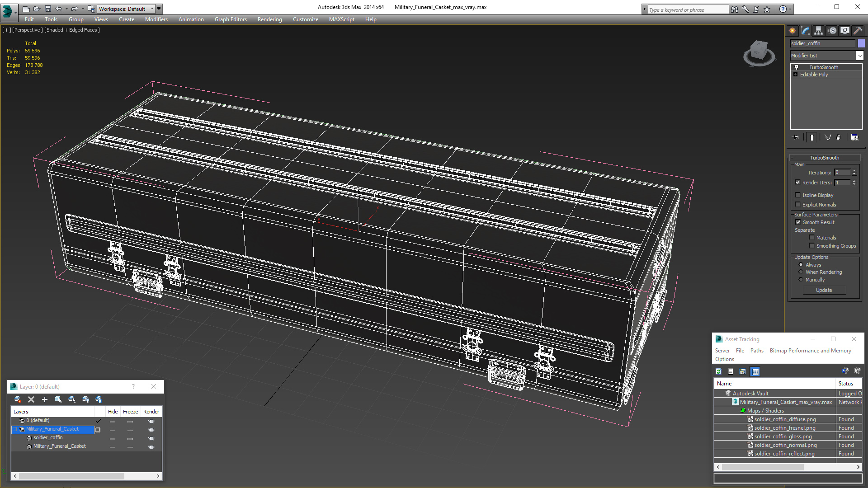Click the Modifiers menu item
This screenshot has width=868, height=488.
click(156, 19)
